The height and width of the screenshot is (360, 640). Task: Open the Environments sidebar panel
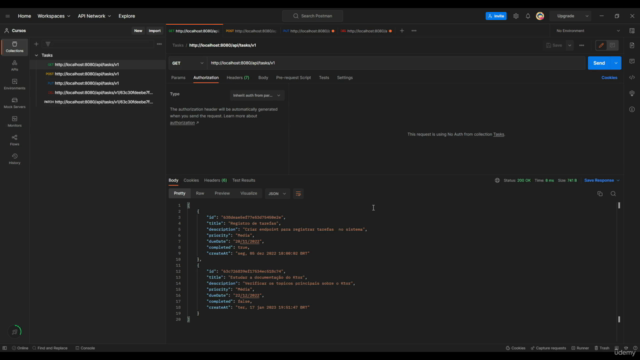point(14,84)
